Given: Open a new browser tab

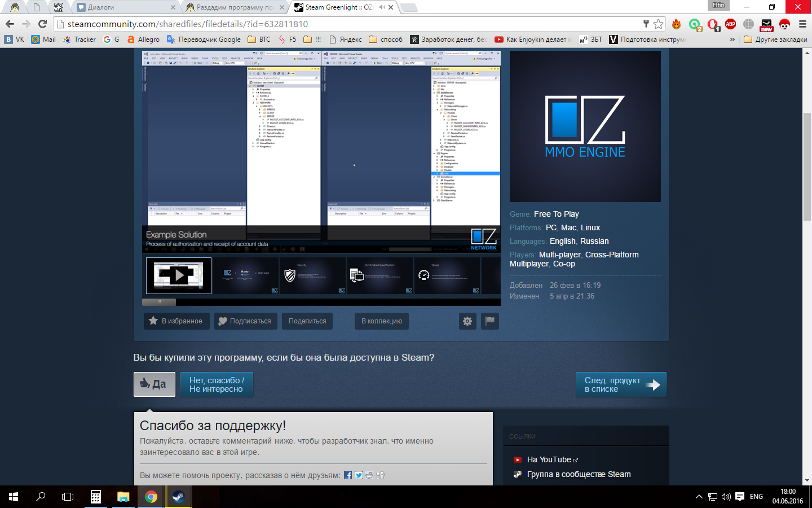Looking at the screenshot, I should point(409,7).
